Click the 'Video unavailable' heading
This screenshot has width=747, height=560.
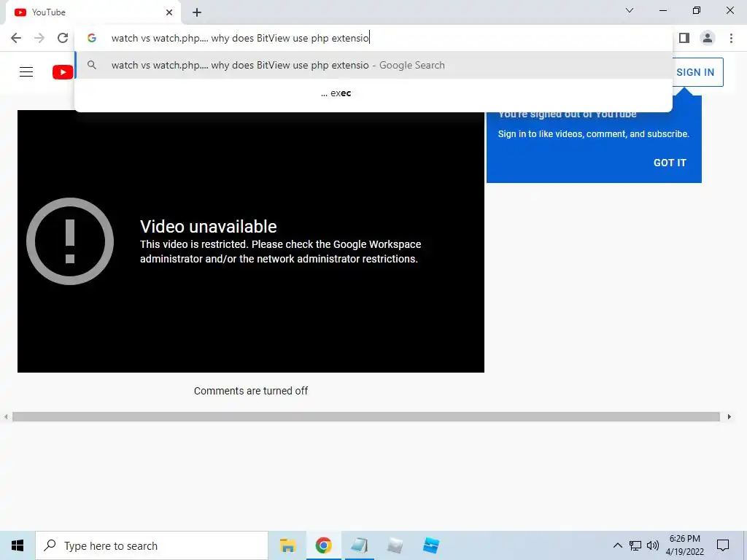pyautogui.click(x=208, y=227)
